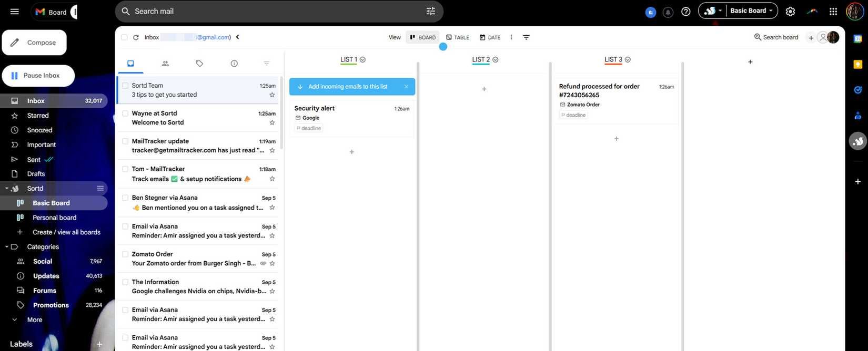Select the Sortd Team email checkbox

click(x=125, y=86)
